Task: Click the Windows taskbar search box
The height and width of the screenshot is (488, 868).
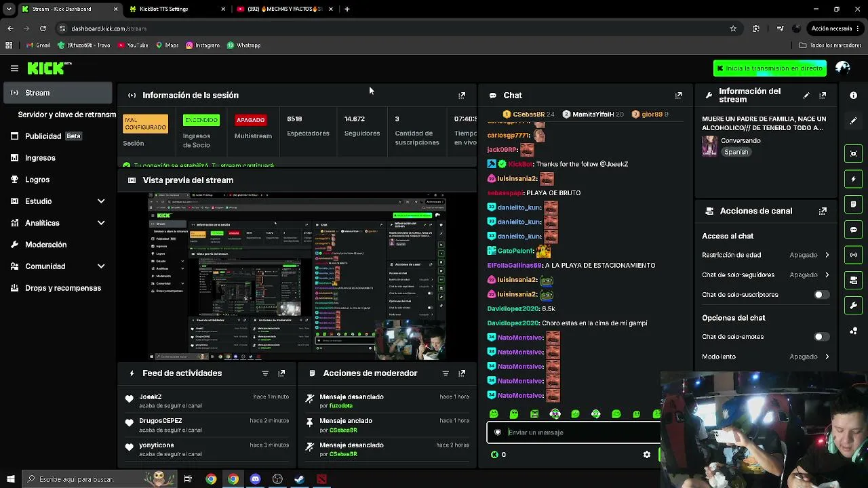Action: 98,479
